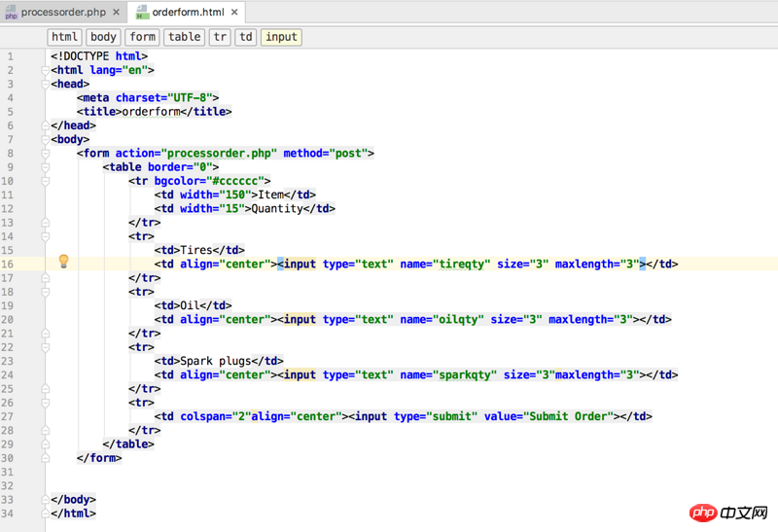Click the "#cccccc" bgcolor value
778x532 pixels.
[x=235, y=181]
